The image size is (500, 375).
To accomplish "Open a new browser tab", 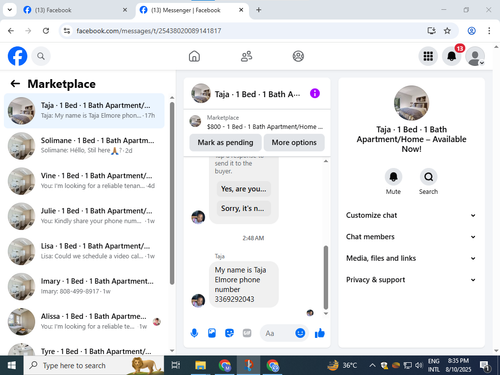I will pyautogui.click(x=259, y=10).
